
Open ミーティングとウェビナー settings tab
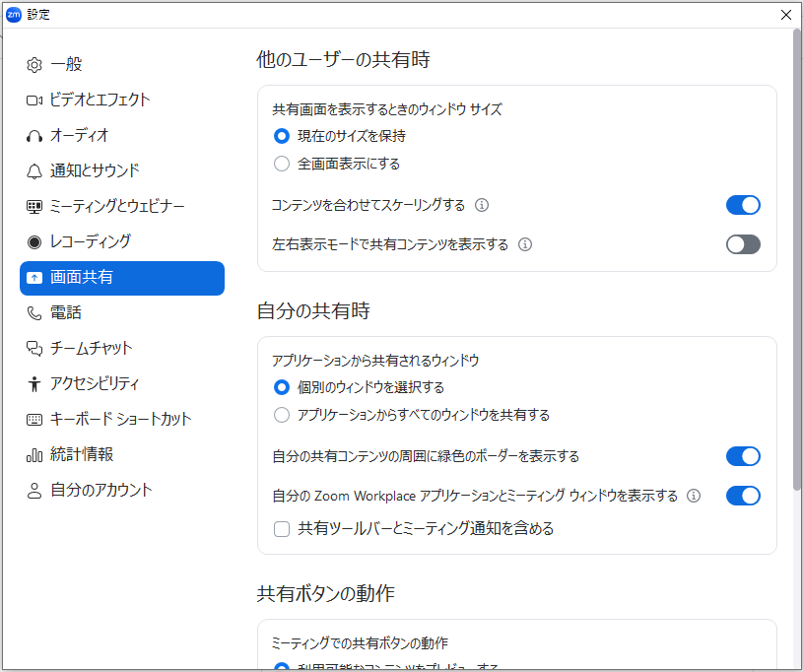pos(116,206)
